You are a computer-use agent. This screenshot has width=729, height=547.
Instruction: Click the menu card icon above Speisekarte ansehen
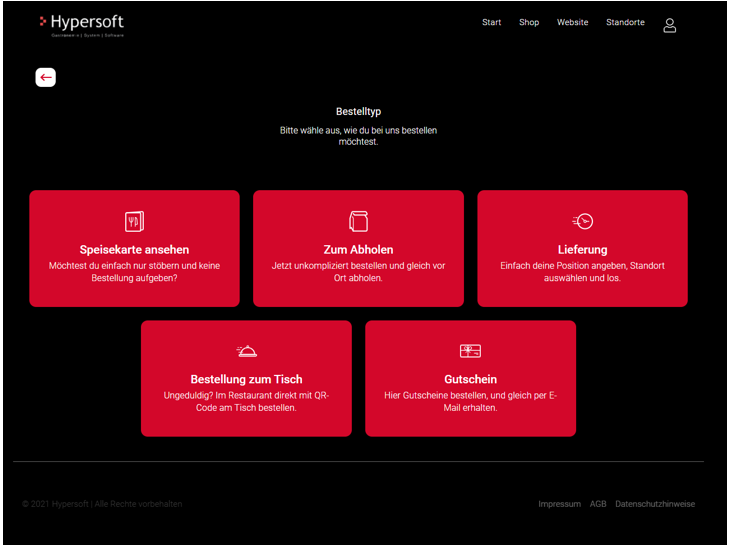pos(134,221)
